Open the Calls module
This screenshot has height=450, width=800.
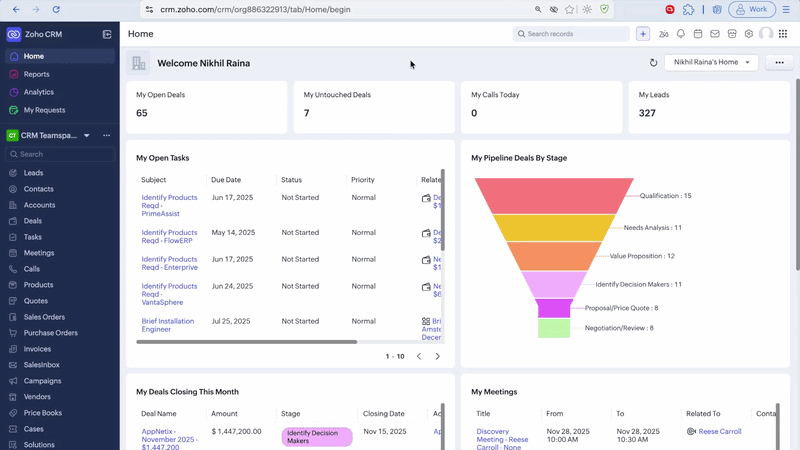(x=32, y=269)
